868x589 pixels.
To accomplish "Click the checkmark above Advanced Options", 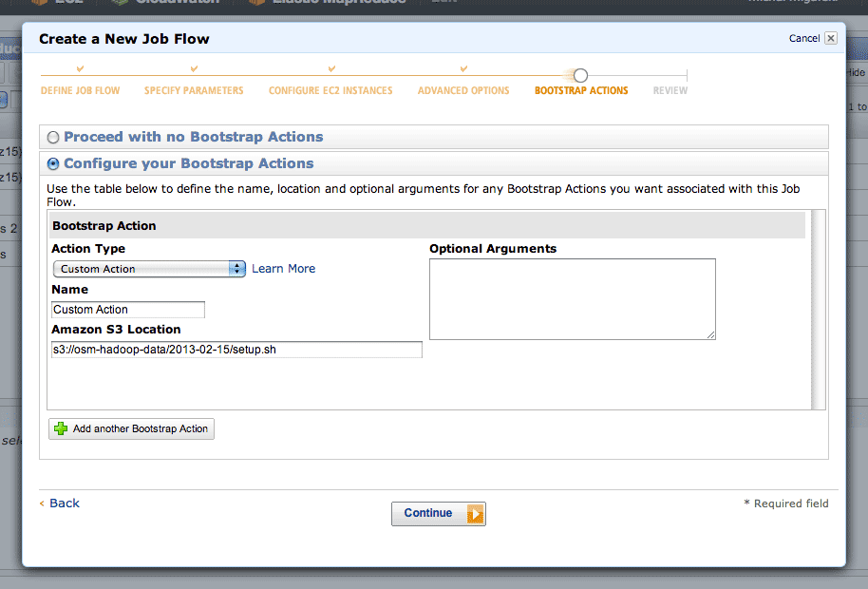I will tap(463, 68).
